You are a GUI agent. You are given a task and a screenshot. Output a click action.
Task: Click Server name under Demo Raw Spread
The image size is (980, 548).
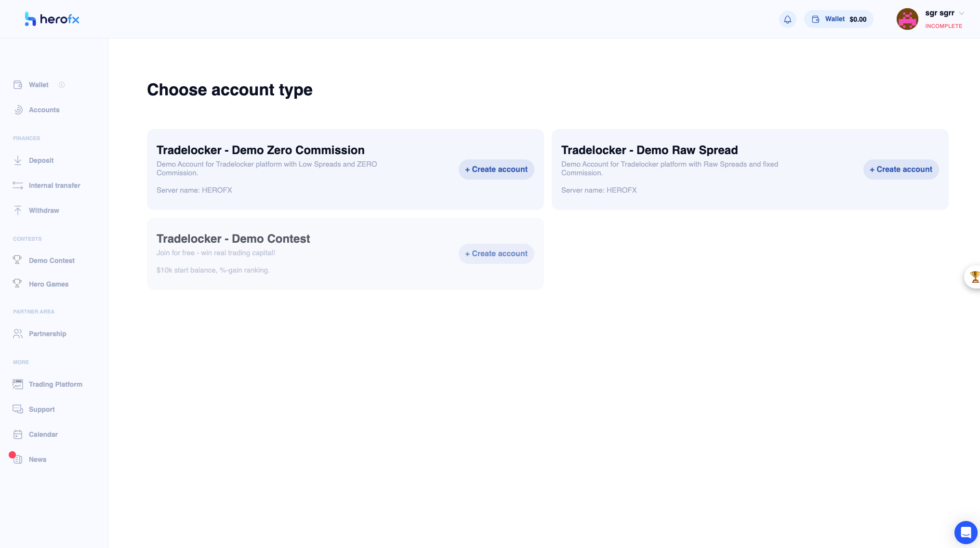point(599,190)
